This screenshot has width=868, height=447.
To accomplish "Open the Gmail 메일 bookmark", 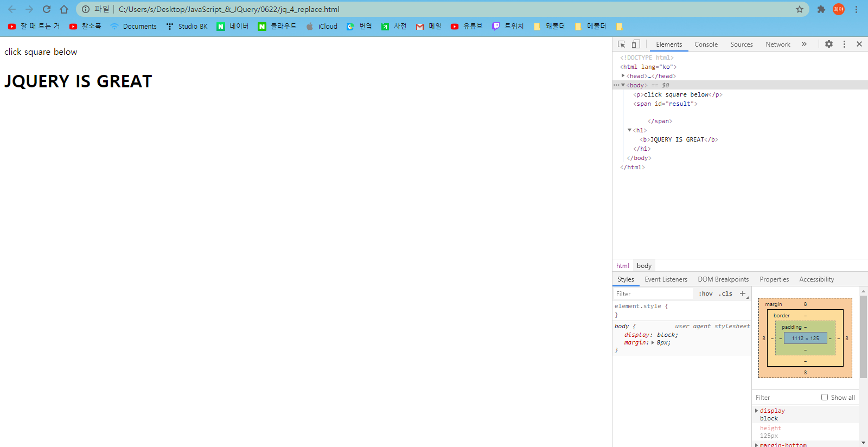I will pos(429,26).
